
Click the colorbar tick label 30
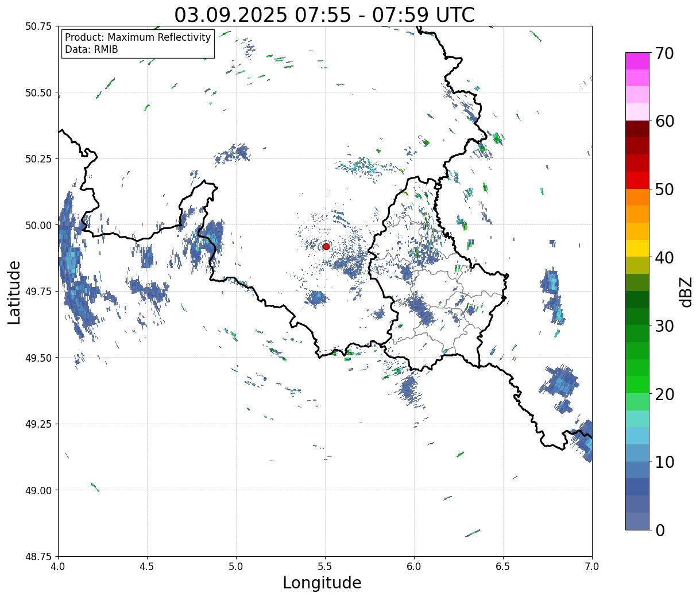tap(664, 326)
